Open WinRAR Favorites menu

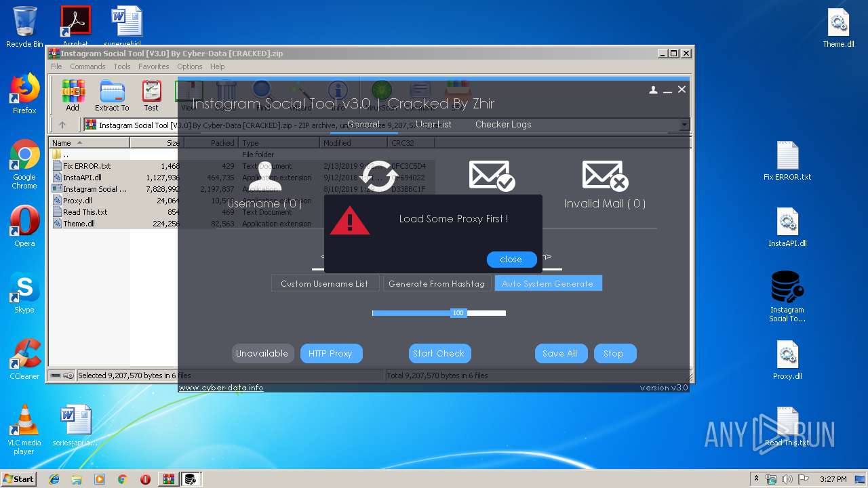(154, 66)
